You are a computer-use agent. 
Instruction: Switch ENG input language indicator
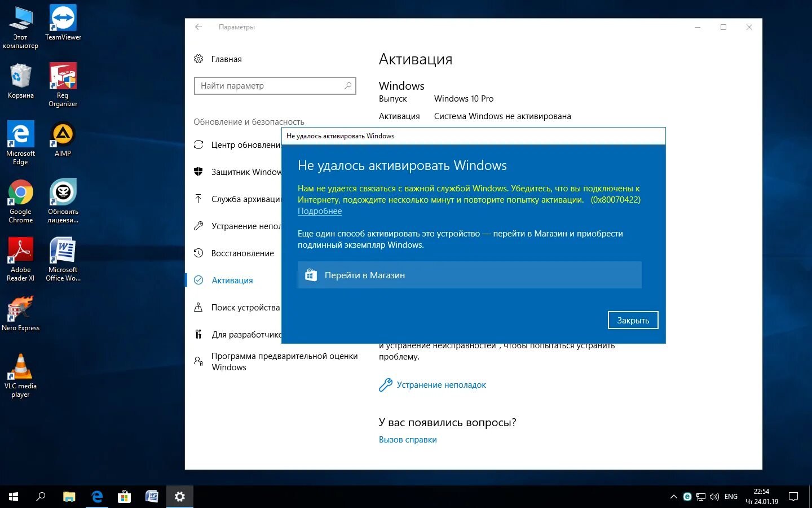731,497
